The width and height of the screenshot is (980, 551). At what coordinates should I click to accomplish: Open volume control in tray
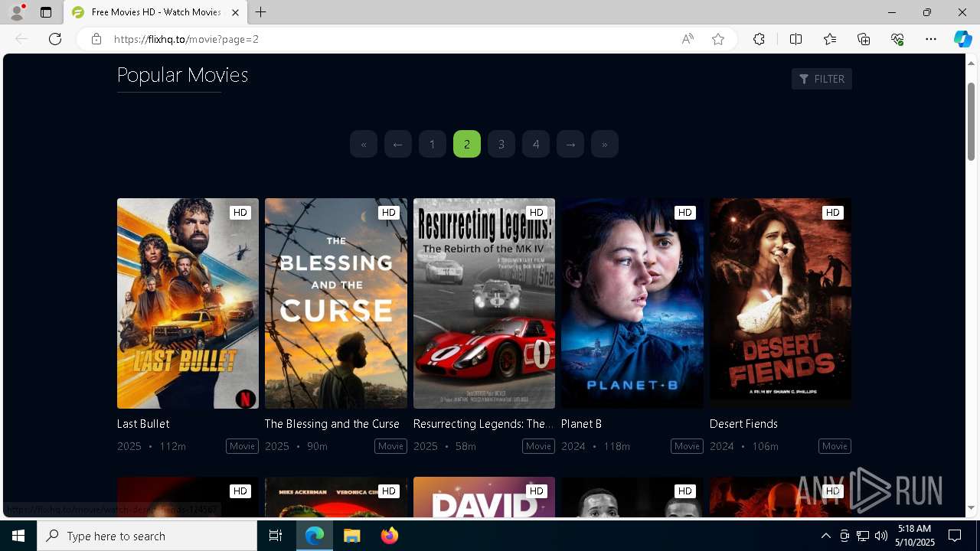pos(881,536)
